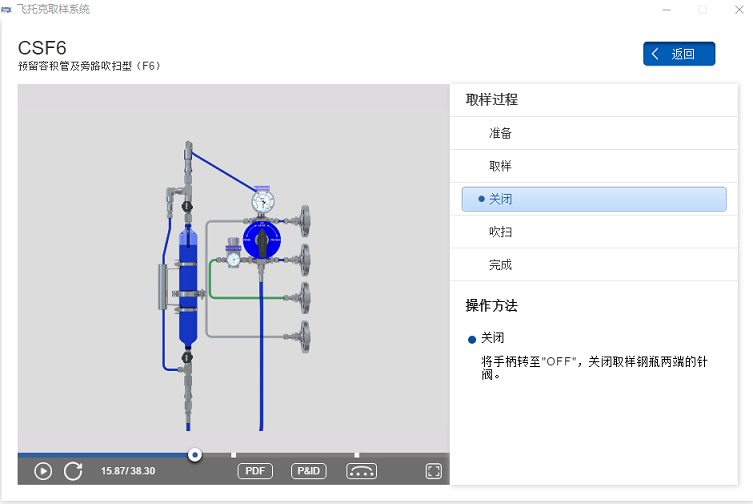Click the second chapter marker on timeline
753x504 pixels.
[x=234, y=455]
